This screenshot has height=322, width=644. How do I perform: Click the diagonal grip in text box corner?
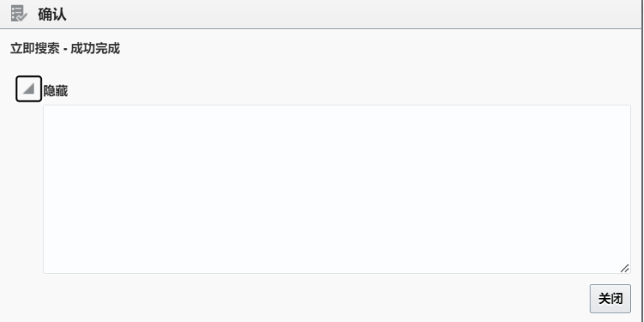(x=625, y=268)
